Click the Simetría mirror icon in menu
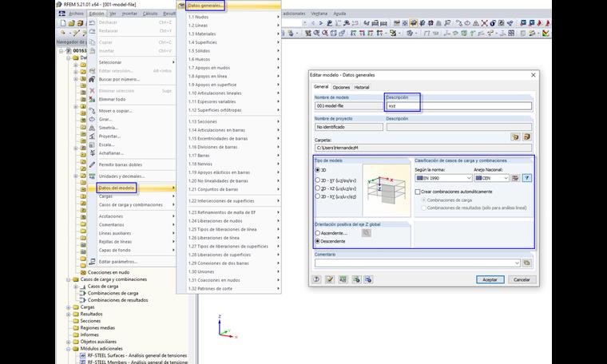The height and width of the screenshot is (364, 607). click(x=92, y=128)
